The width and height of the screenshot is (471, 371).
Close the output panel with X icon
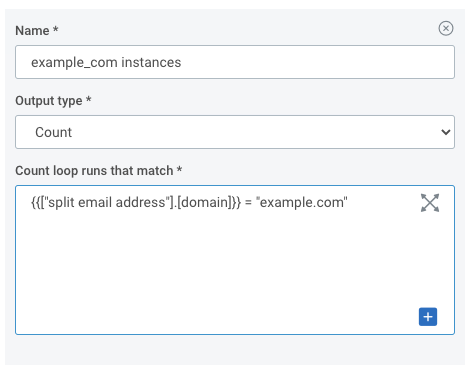pyautogui.click(x=446, y=28)
